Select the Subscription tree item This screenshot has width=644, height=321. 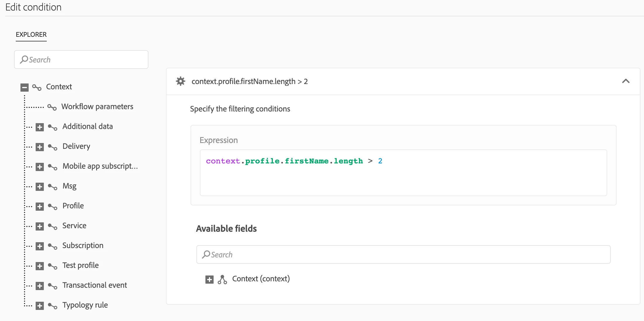click(x=83, y=245)
